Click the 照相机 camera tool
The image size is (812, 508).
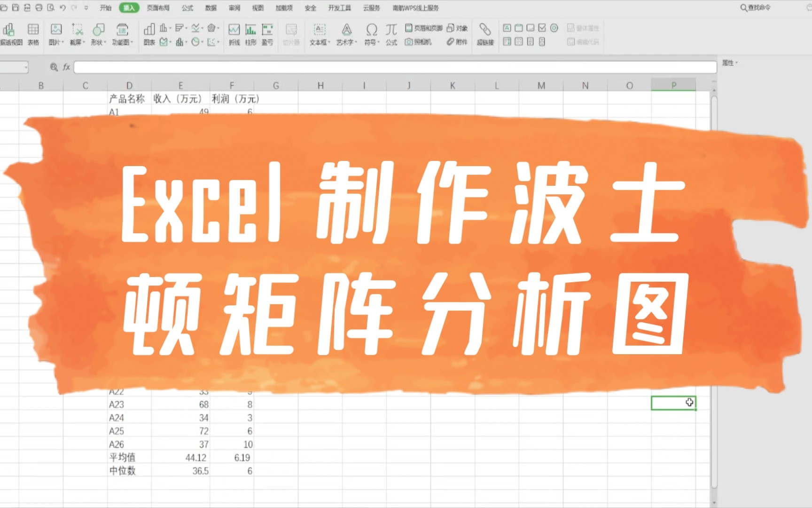[x=418, y=42]
